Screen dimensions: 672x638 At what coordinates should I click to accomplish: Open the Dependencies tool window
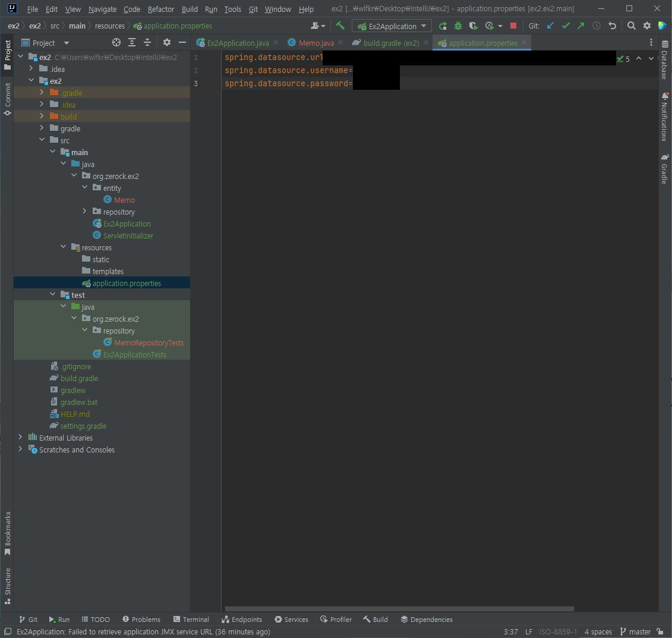click(x=427, y=620)
